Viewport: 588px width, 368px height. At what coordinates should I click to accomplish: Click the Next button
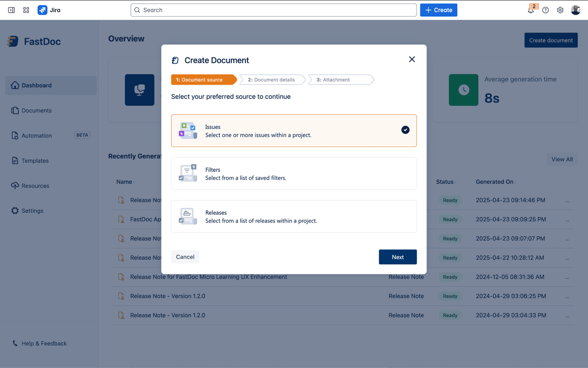pyautogui.click(x=397, y=257)
